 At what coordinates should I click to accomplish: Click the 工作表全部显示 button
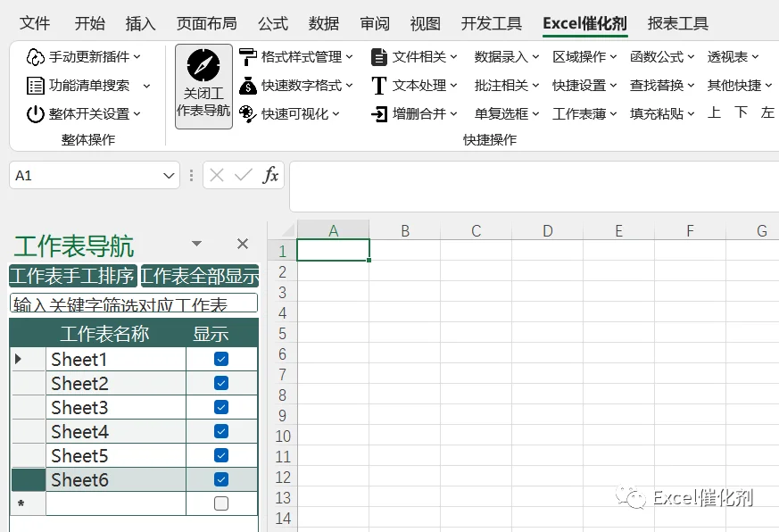(x=200, y=276)
